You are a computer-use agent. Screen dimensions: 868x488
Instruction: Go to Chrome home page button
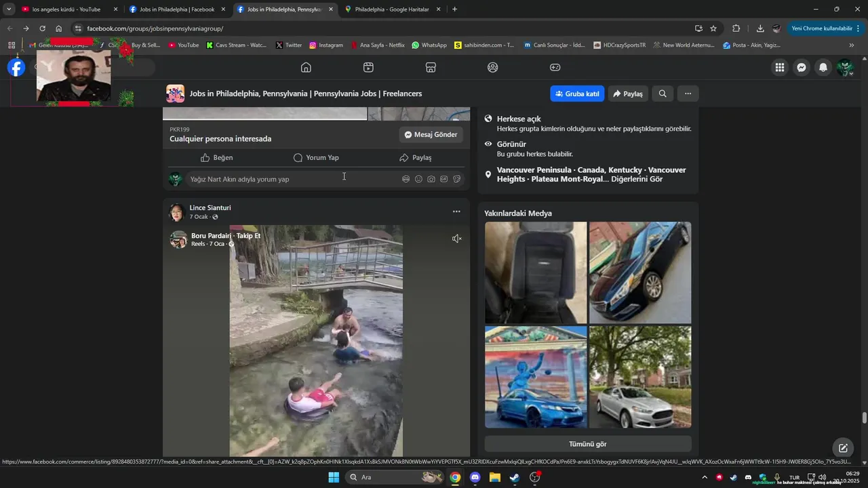(59, 28)
